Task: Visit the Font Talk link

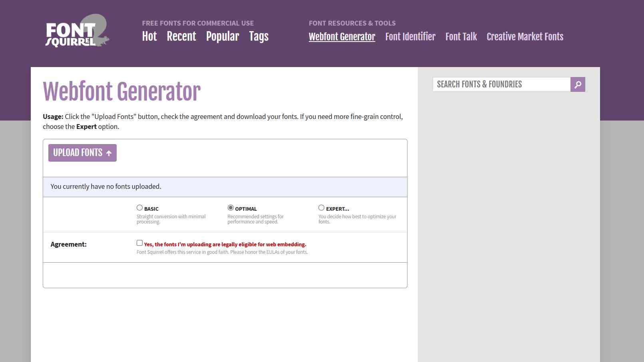Action: tap(461, 37)
